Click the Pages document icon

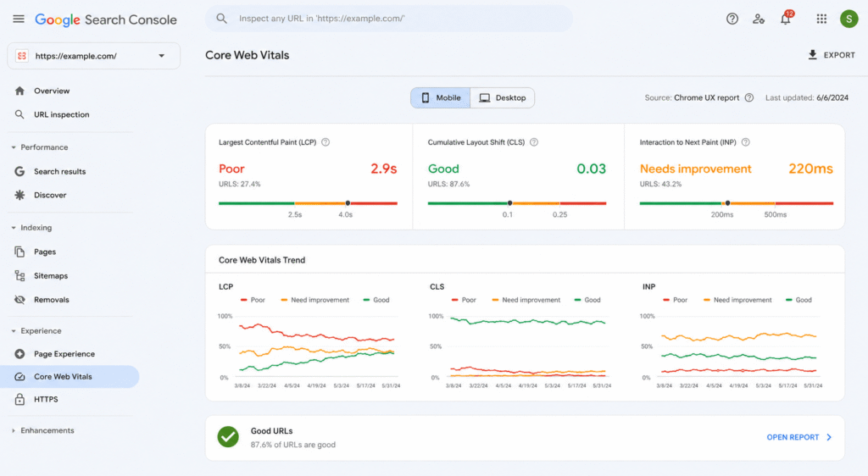[x=20, y=252]
